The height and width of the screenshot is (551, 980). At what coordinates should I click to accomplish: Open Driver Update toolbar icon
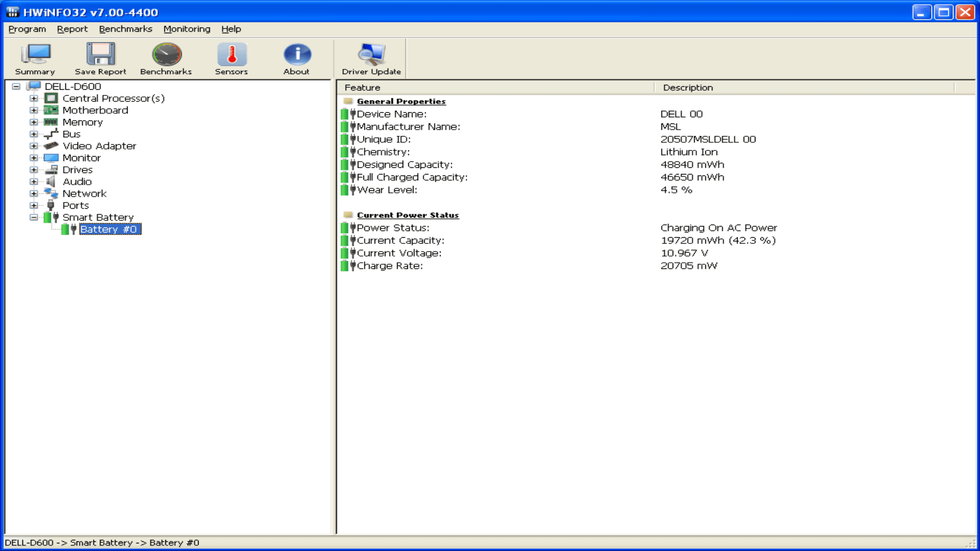click(x=372, y=54)
